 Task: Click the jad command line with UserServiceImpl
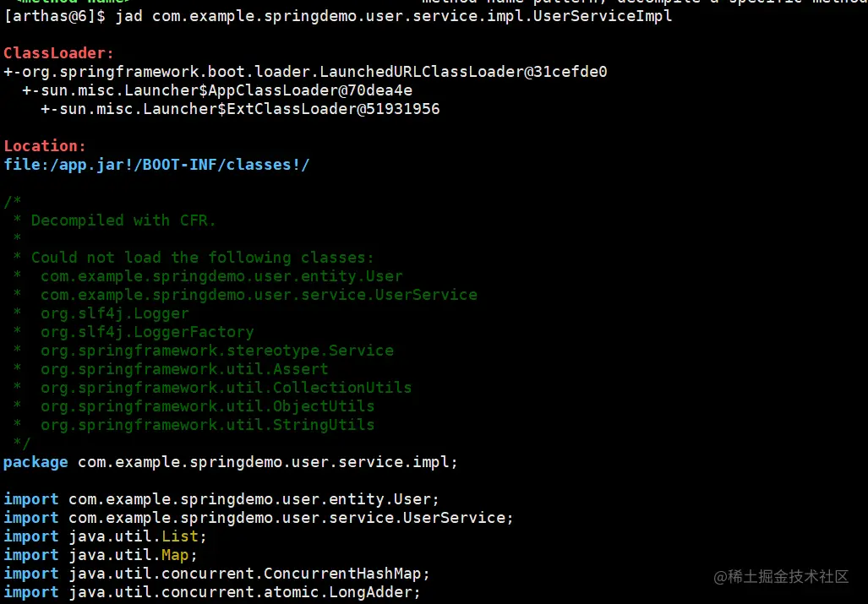[x=338, y=16]
